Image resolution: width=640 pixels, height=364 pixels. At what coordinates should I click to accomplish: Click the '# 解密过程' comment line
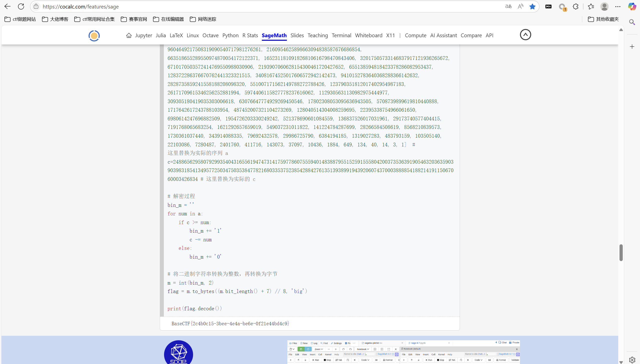point(181,196)
